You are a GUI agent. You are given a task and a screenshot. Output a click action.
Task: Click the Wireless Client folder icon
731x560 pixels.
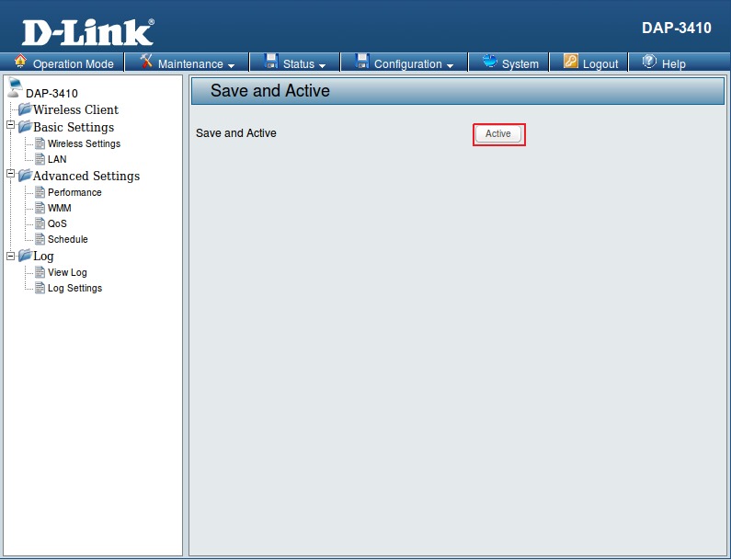point(25,109)
